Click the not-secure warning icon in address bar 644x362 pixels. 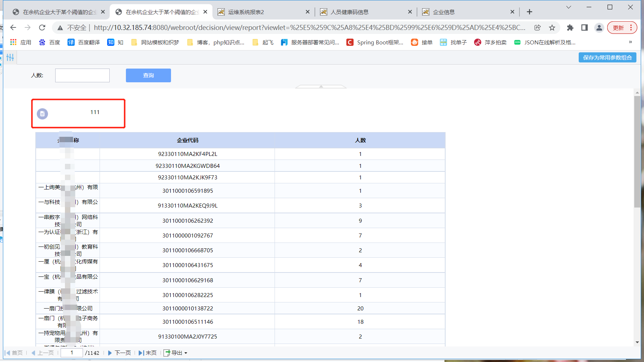click(60, 28)
